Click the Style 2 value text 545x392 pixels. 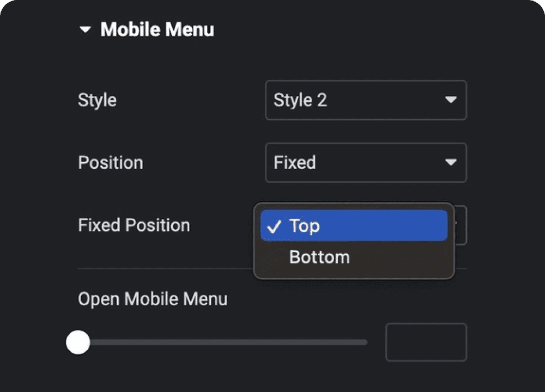click(x=300, y=100)
